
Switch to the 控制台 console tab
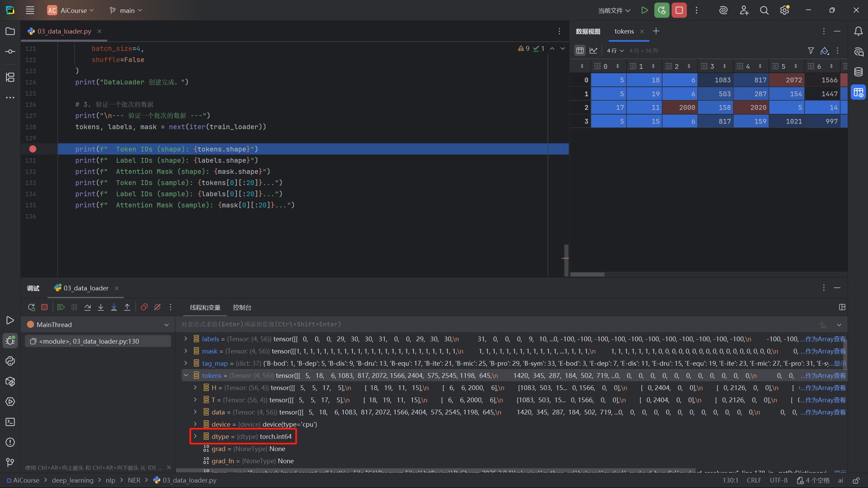[x=242, y=307]
